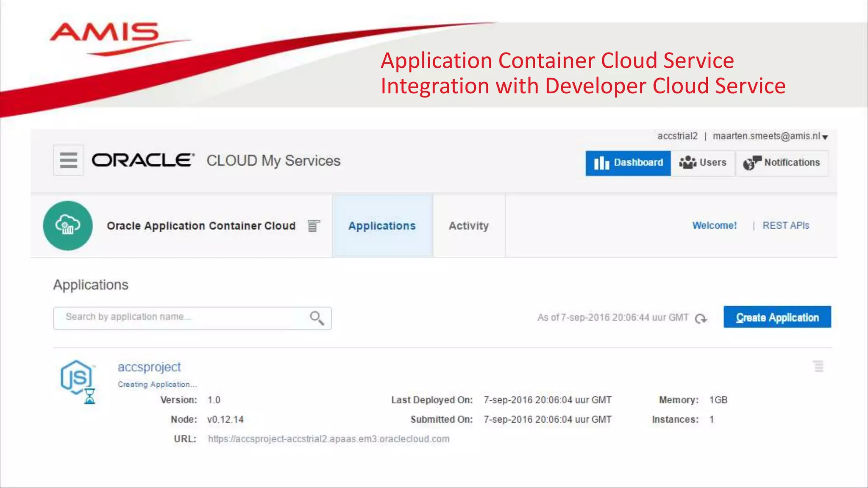Open the Welcome! link
Viewport: 868px width, 488px height.
(715, 225)
